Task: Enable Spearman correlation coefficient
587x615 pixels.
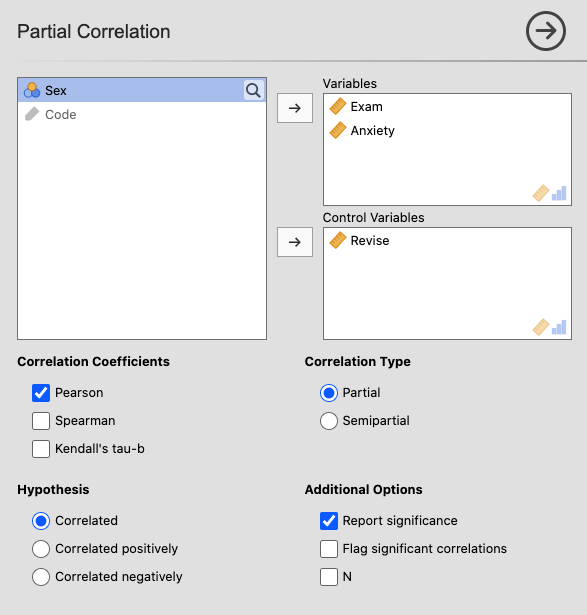Action: coord(41,421)
